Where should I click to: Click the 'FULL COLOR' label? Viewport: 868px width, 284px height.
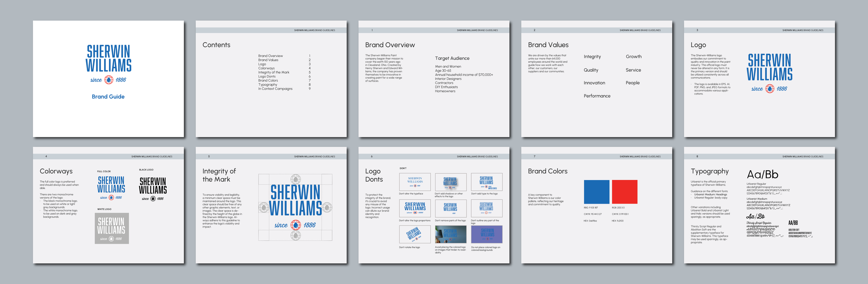[x=104, y=171]
